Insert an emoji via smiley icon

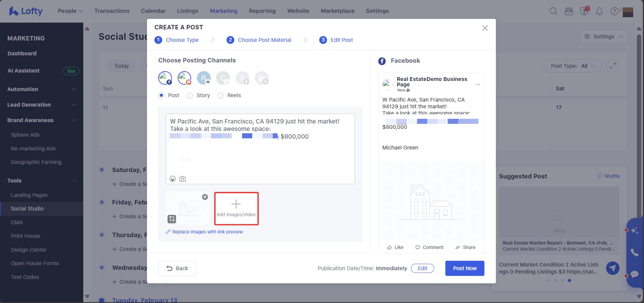[x=173, y=179]
